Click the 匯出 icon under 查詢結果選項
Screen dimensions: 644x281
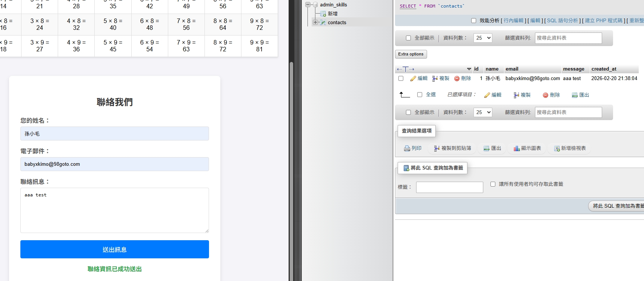(487, 148)
